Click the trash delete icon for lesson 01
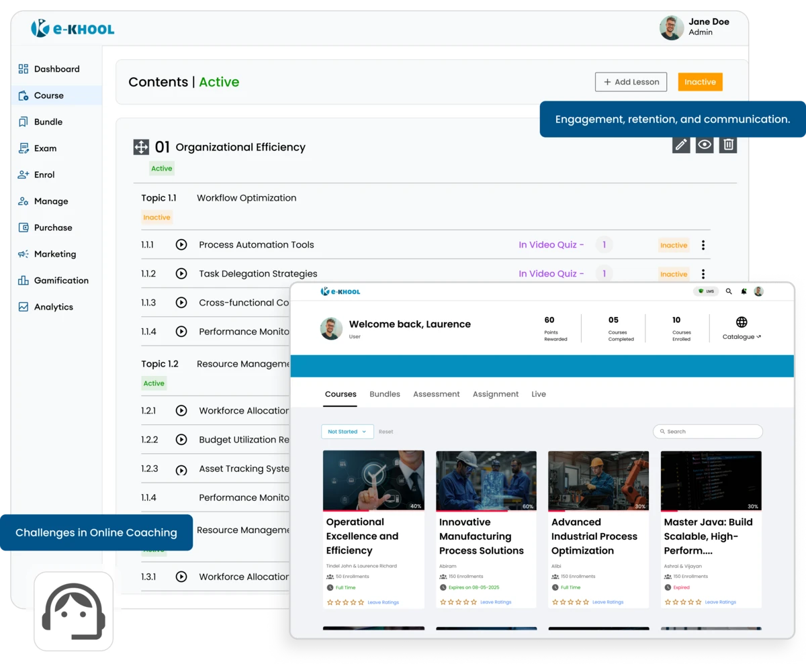This screenshot has width=806, height=672. 728,144
